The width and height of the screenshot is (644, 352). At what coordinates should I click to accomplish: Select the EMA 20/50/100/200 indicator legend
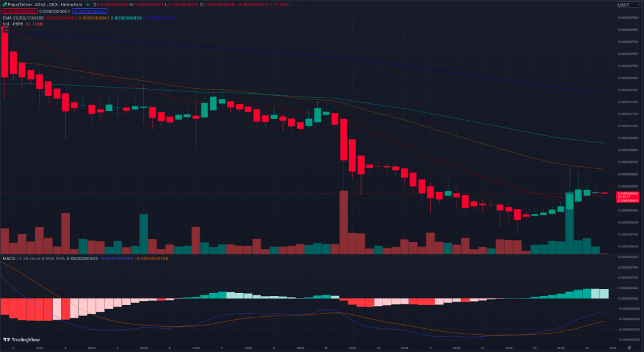click(23, 18)
